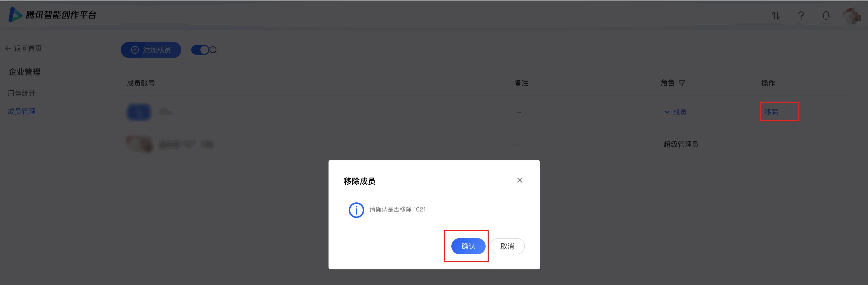Select 用量统计 in the sidebar
868x285 pixels.
tap(22, 93)
